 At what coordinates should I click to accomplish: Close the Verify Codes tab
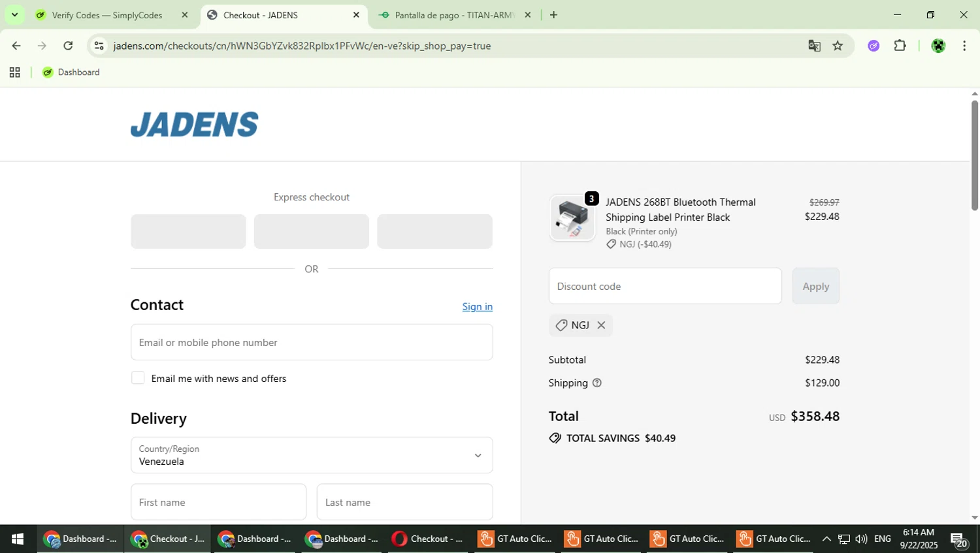coord(185,15)
